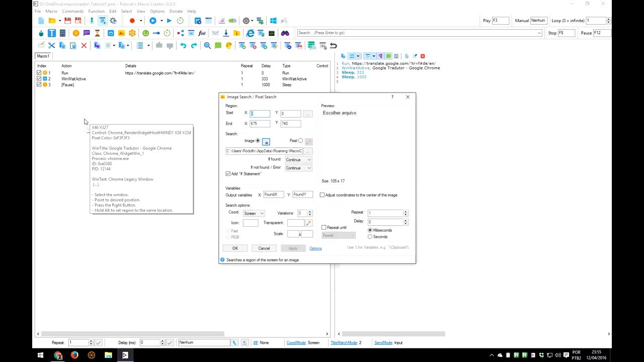Click the open folder icon in toolbar

coord(52,21)
